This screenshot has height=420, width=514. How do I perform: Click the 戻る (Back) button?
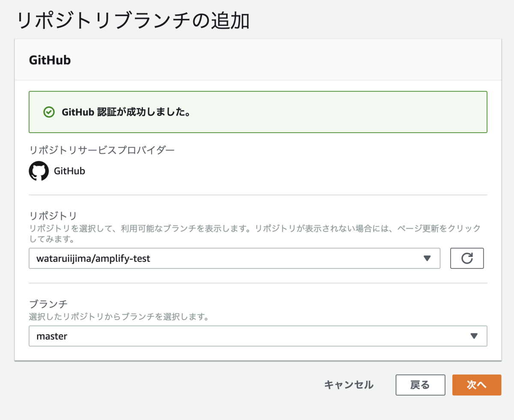(x=420, y=385)
